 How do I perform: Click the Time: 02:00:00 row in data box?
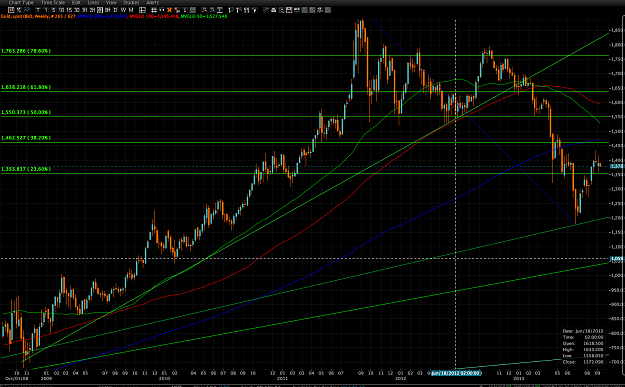583,337
